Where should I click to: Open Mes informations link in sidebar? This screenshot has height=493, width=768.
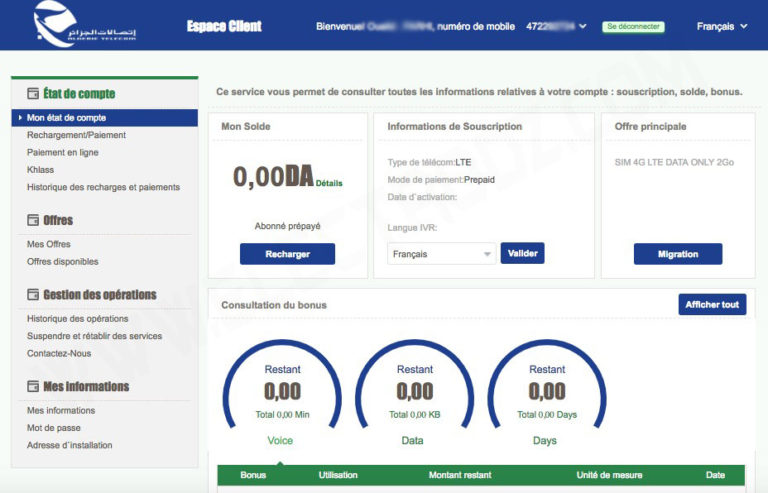coord(61,410)
